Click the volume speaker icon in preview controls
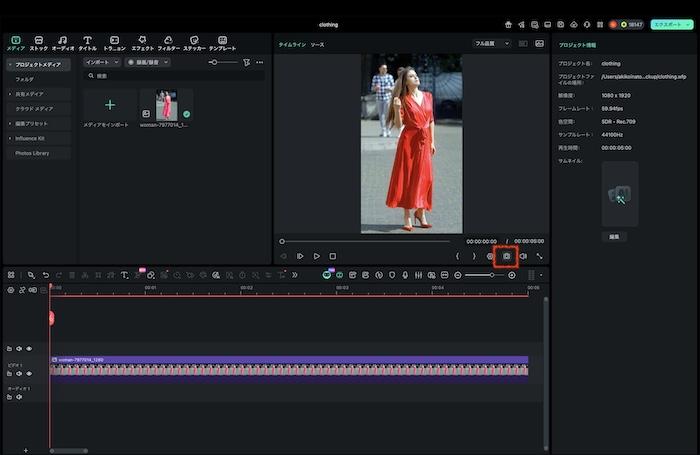700x455 pixels. [x=523, y=256]
